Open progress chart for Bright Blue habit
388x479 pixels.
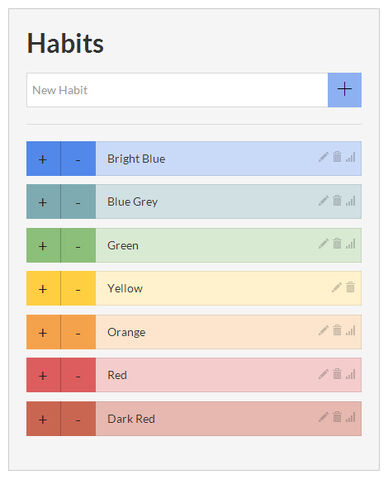coord(350,157)
